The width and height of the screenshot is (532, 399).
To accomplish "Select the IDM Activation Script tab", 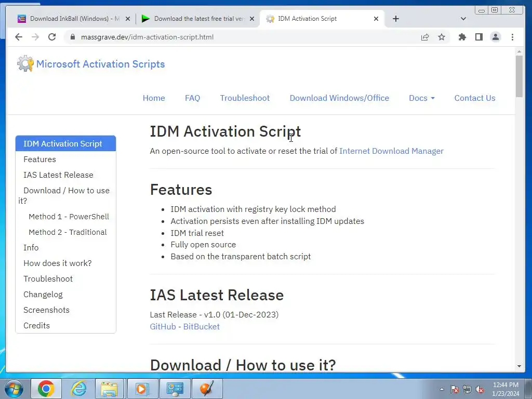I will [322, 19].
